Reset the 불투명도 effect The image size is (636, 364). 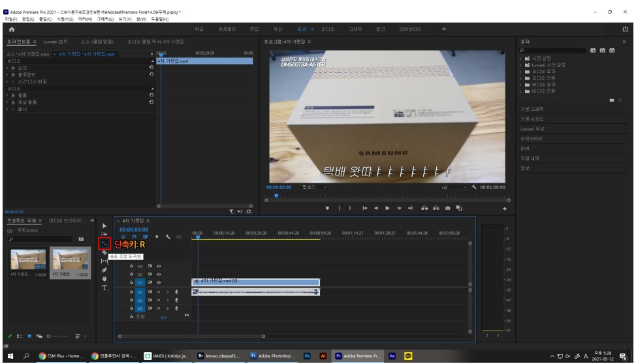[151, 74]
